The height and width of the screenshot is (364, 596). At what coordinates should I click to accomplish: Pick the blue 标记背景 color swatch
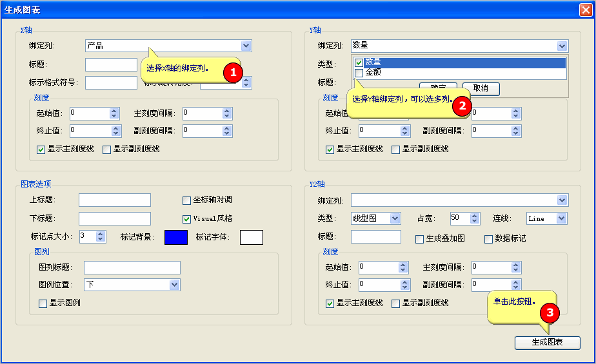tap(176, 237)
